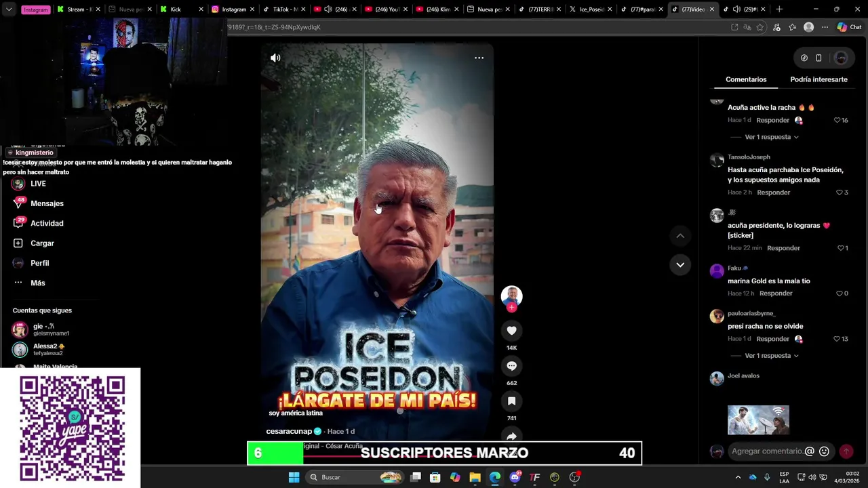The image size is (868, 488).
Task: Reply to TansoloJoseph's comment
Action: click(773, 192)
